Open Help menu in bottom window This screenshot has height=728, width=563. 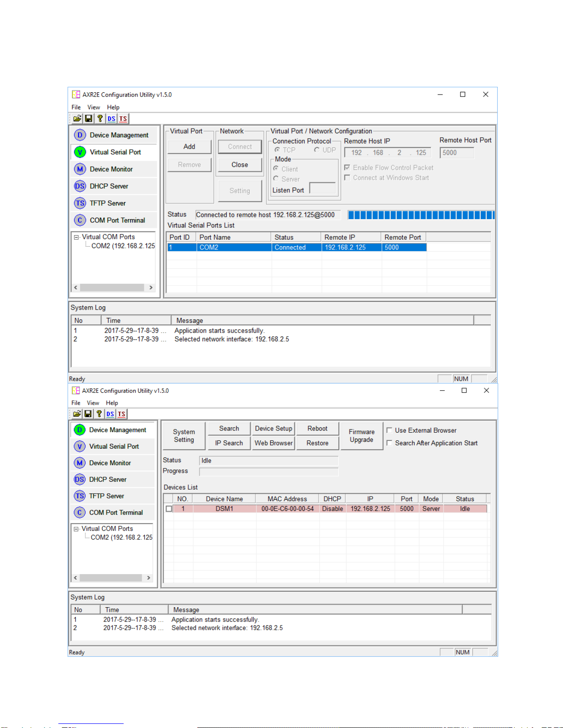point(112,403)
